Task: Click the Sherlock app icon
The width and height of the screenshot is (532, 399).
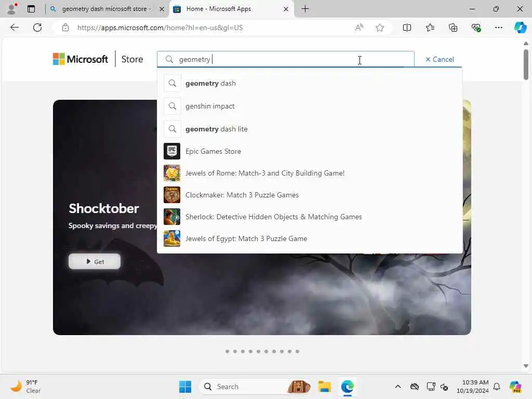Action: (172, 217)
